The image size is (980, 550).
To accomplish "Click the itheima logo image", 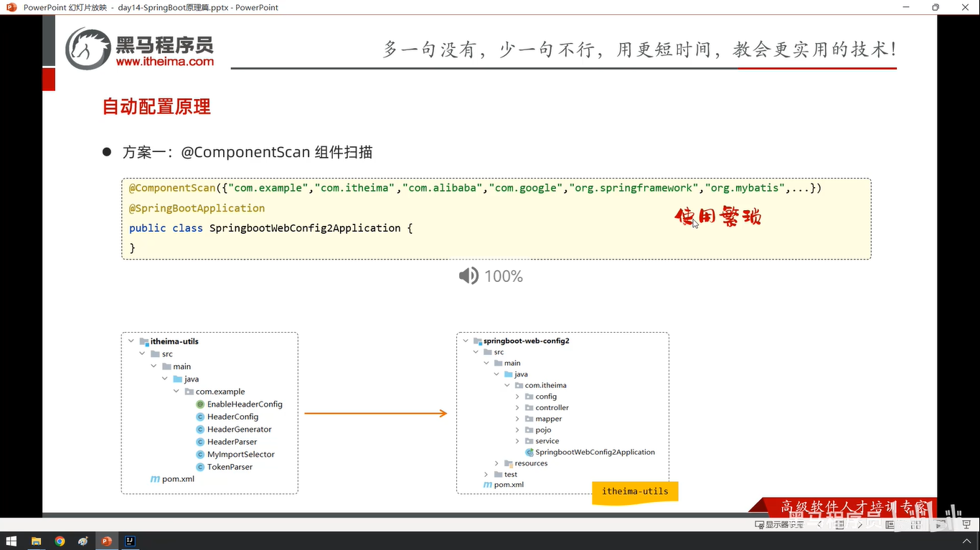I will tap(140, 49).
